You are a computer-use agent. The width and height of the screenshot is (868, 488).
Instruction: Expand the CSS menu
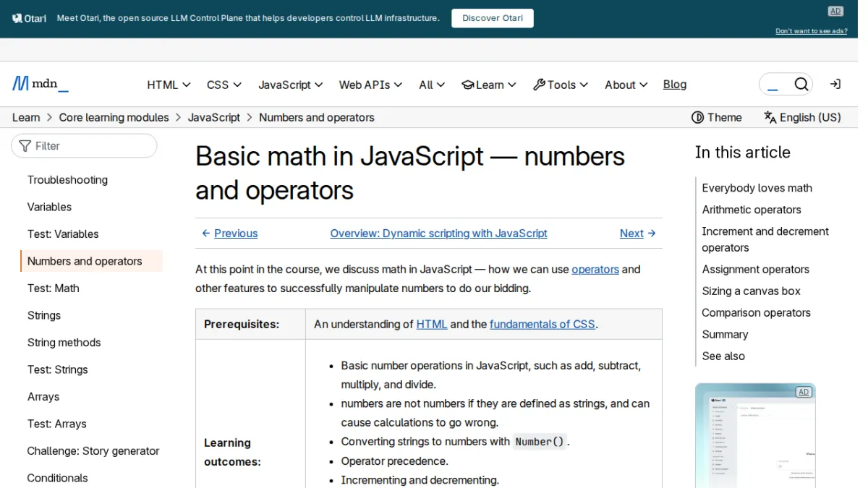tap(224, 85)
